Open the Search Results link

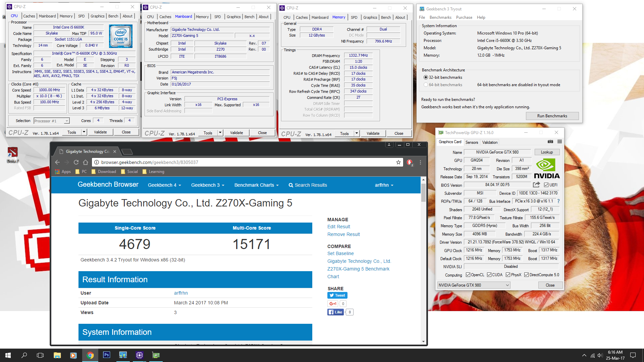(308, 185)
